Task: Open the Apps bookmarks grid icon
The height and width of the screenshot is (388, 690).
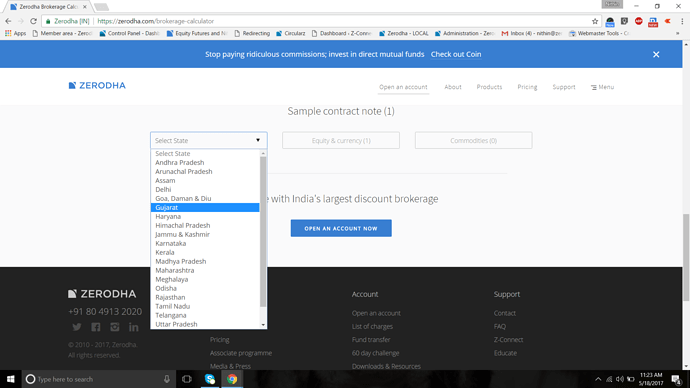Action: tap(8, 33)
